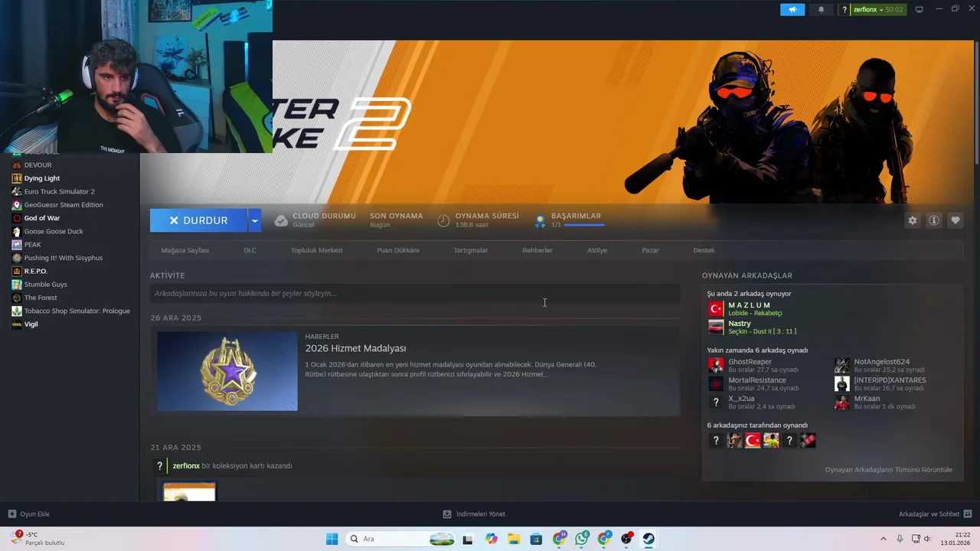Open game info icon

click(934, 220)
